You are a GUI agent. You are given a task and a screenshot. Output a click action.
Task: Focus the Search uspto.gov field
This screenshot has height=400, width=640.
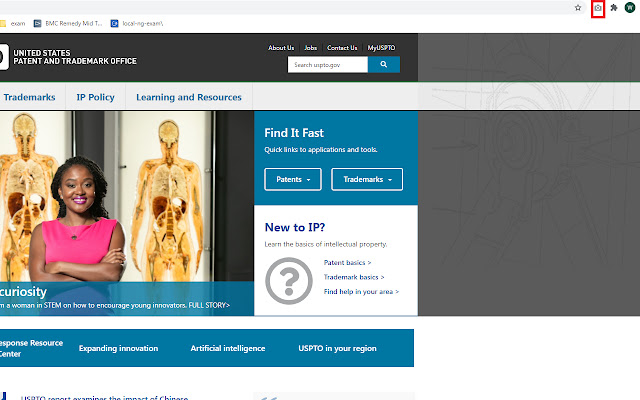[328, 64]
